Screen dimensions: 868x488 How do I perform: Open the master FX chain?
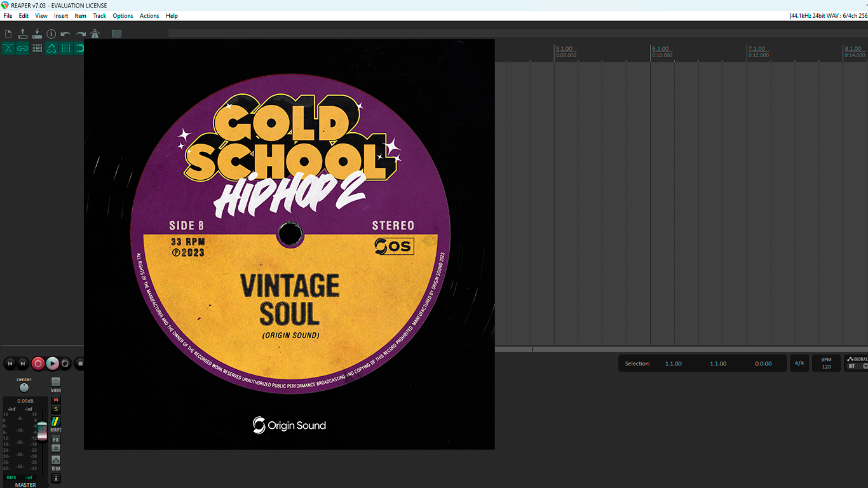click(x=56, y=440)
